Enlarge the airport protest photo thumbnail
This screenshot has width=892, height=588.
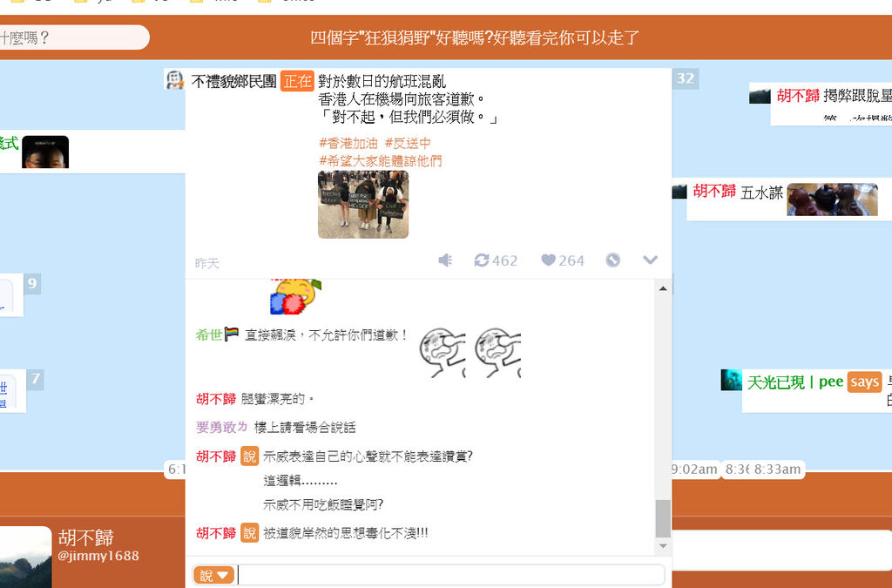point(363,204)
